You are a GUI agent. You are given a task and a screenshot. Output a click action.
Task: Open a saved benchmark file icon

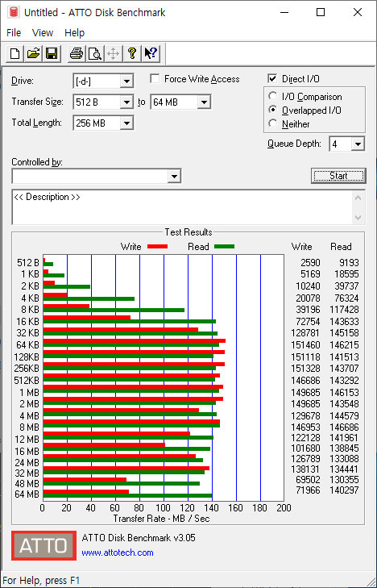[33, 53]
